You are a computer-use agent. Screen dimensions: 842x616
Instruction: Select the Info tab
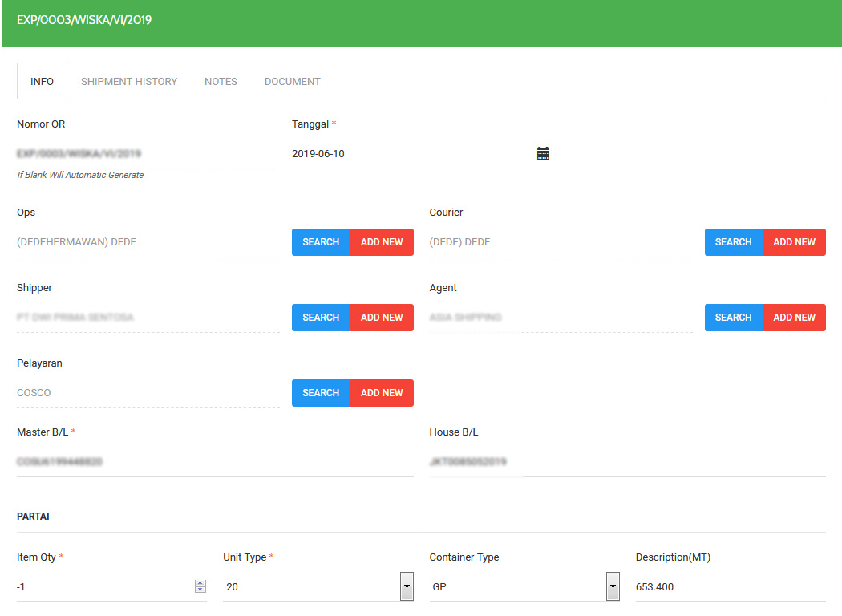(x=43, y=82)
